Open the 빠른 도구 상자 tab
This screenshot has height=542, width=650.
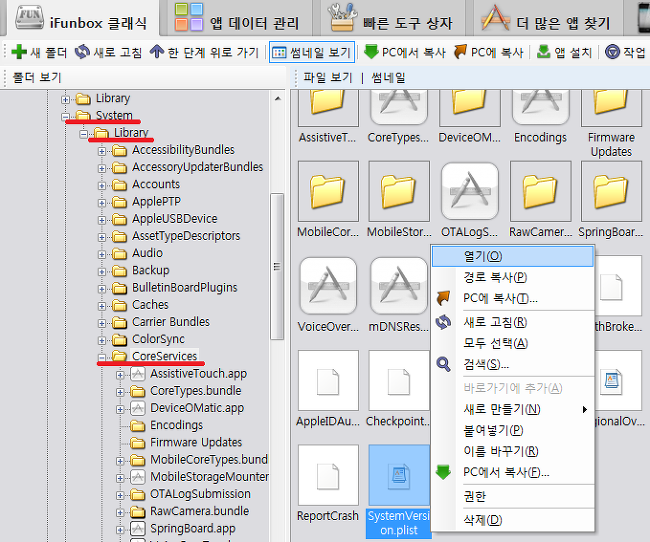(389, 19)
